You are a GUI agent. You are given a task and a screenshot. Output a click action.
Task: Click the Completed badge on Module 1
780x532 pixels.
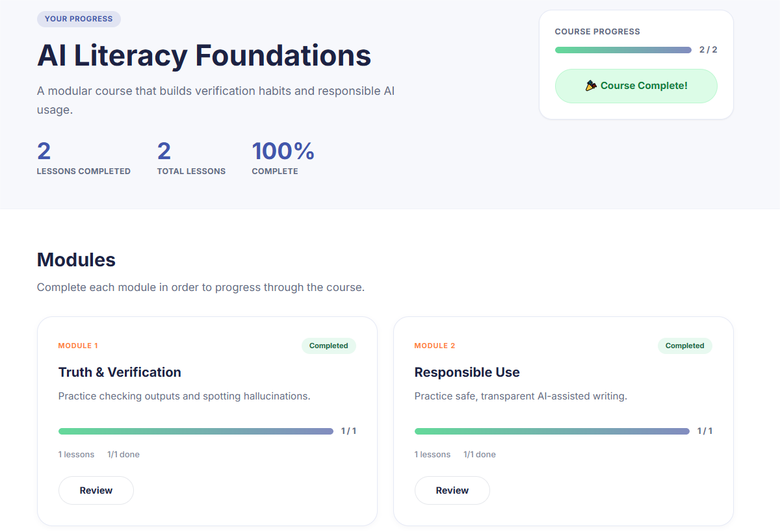click(x=329, y=346)
